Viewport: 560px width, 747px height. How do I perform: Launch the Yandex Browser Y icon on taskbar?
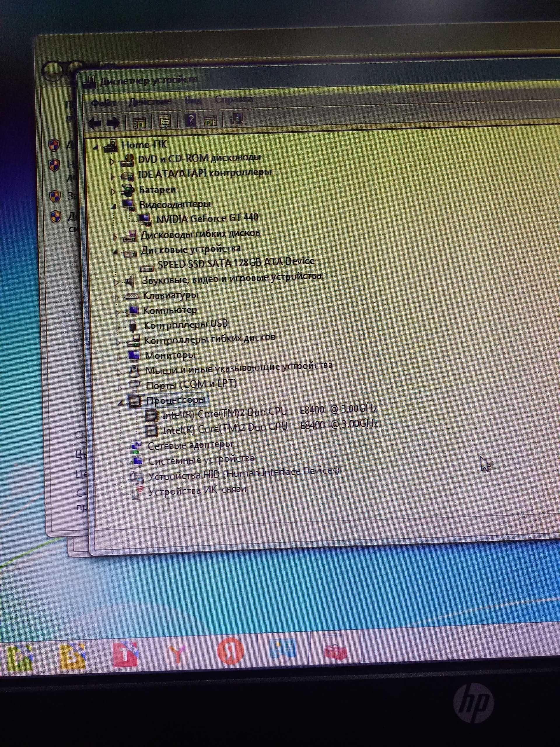pos(177,652)
